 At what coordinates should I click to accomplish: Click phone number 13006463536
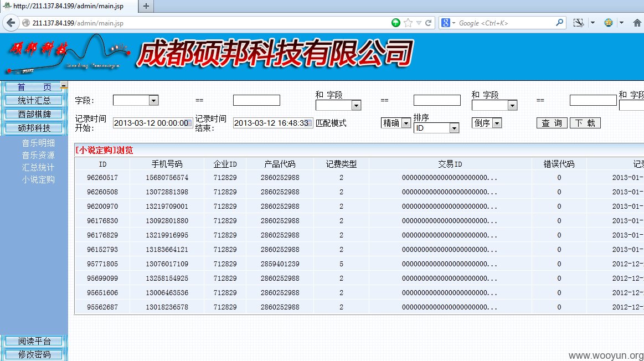[x=167, y=293]
